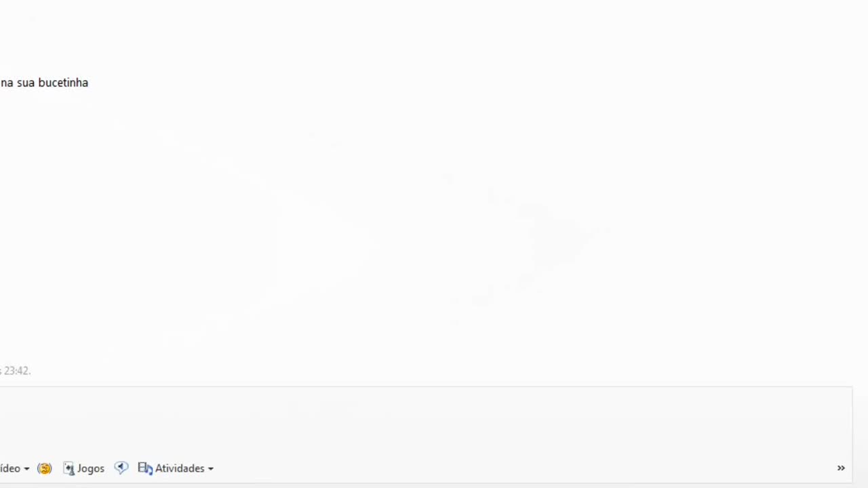Click the 23:42 last message timestamp
868x488 pixels.
[x=17, y=371]
